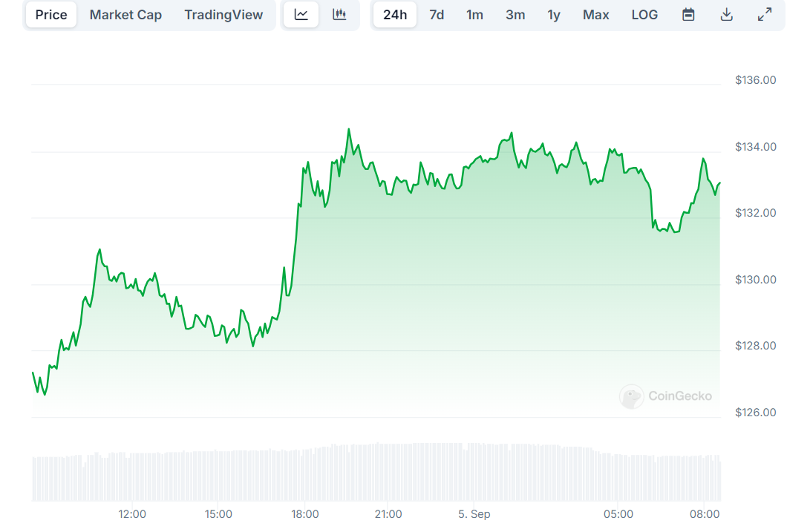Click the CoinGecko watermark logo
787x532 pixels.
click(x=666, y=396)
